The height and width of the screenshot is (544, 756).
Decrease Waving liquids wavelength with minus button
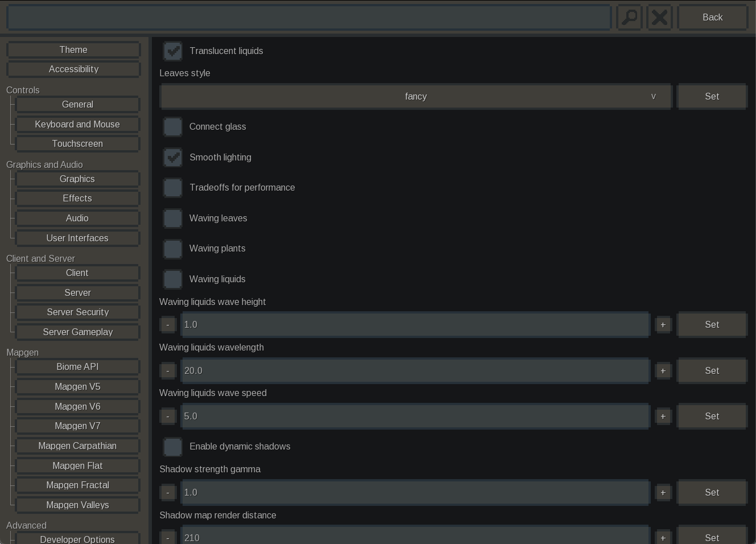168,371
